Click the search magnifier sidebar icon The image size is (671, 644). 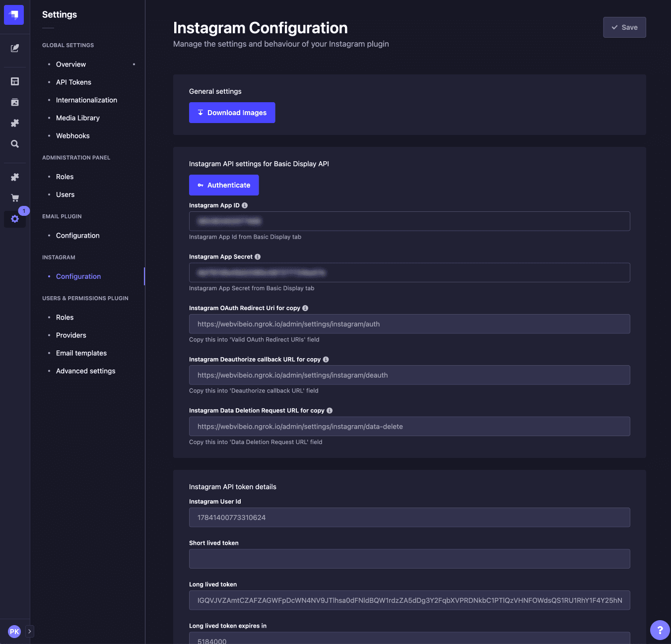(15, 144)
